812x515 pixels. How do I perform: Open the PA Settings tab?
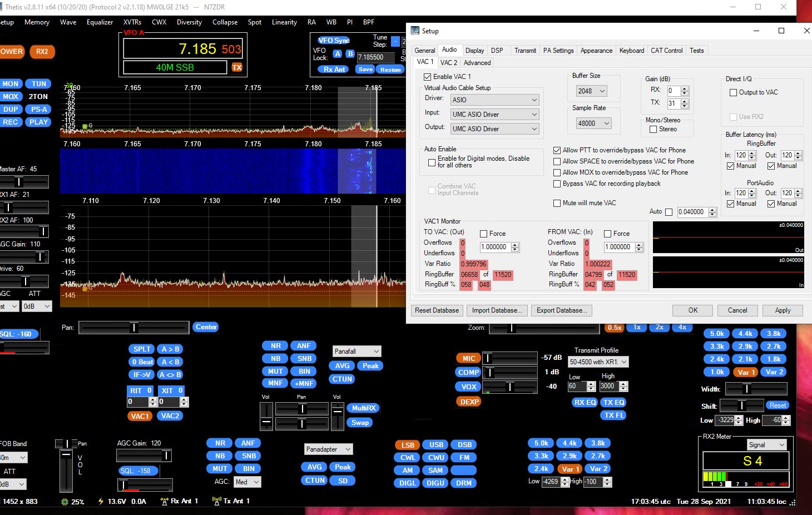click(558, 51)
